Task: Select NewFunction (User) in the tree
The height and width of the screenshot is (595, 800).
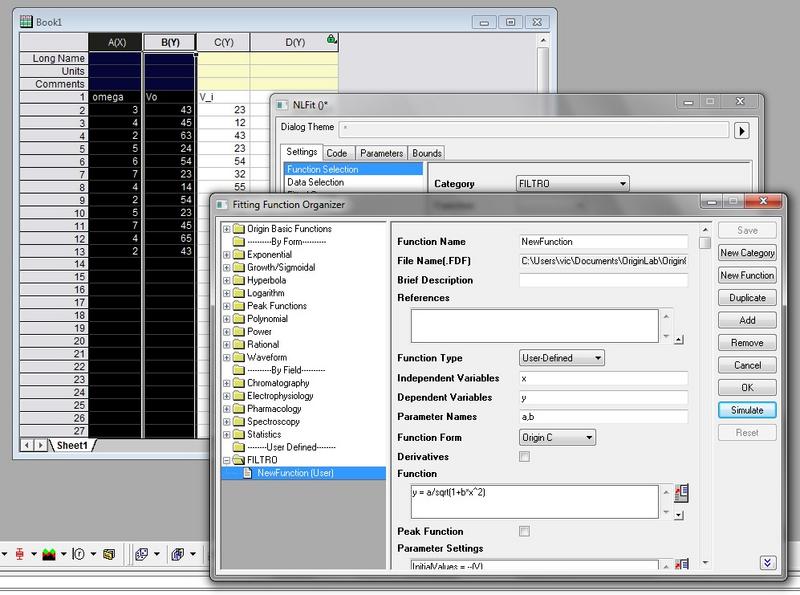Action: click(x=295, y=473)
